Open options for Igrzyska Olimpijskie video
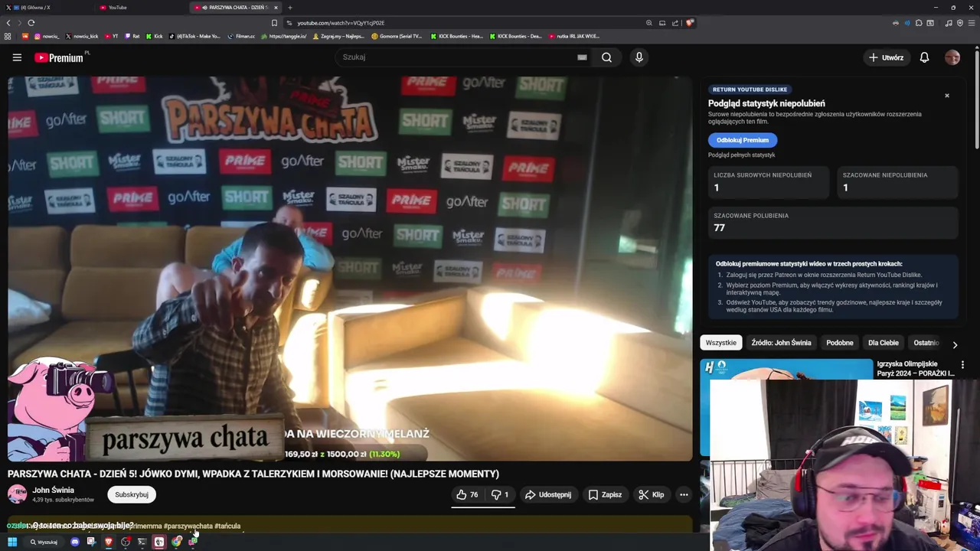 click(962, 365)
